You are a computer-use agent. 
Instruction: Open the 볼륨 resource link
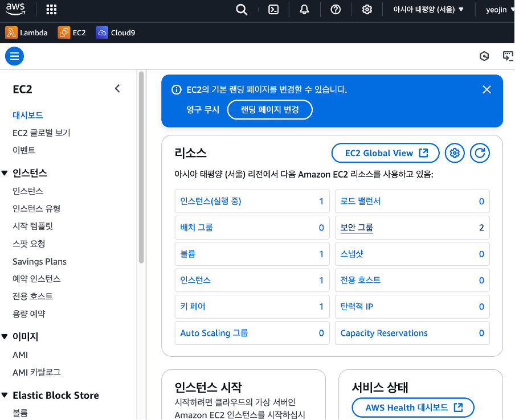click(x=187, y=254)
